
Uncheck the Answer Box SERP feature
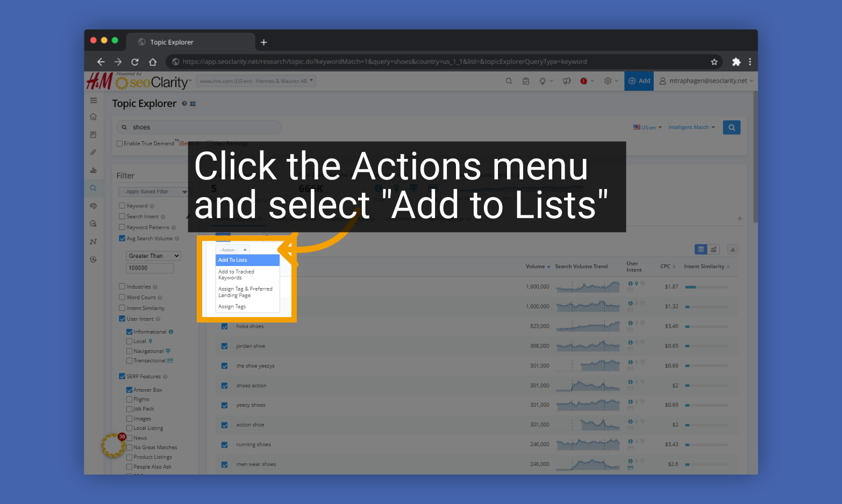pyautogui.click(x=130, y=389)
